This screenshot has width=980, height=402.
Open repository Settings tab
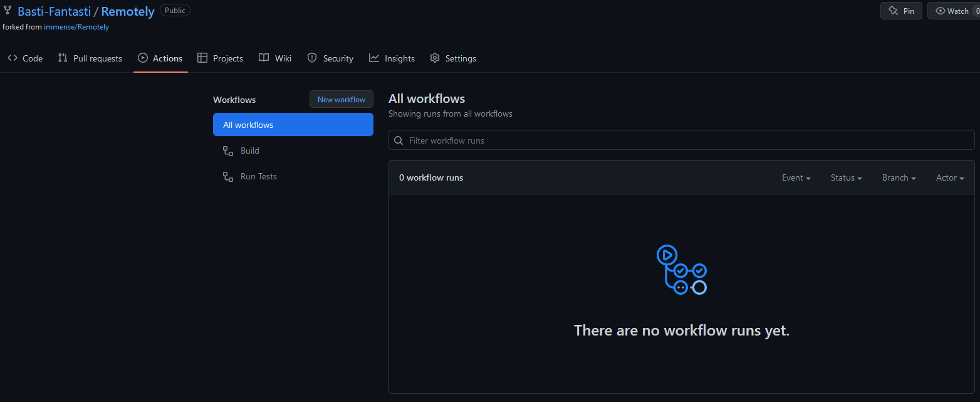pyautogui.click(x=453, y=58)
